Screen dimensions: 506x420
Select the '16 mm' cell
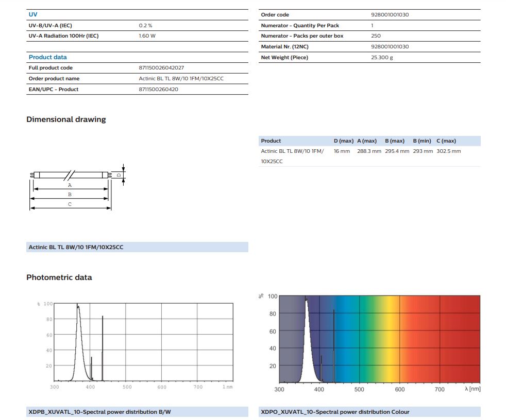[342, 151]
